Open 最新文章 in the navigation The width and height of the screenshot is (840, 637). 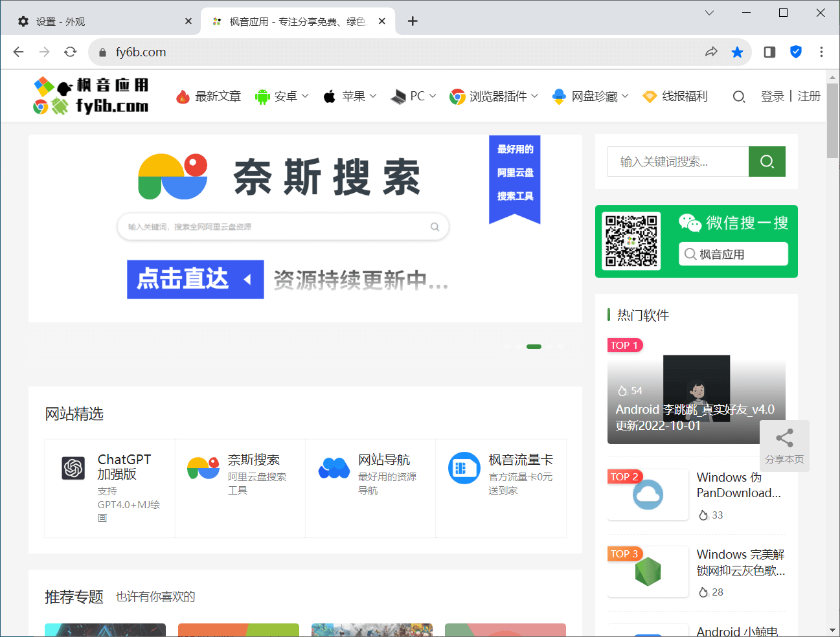click(209, 96)
